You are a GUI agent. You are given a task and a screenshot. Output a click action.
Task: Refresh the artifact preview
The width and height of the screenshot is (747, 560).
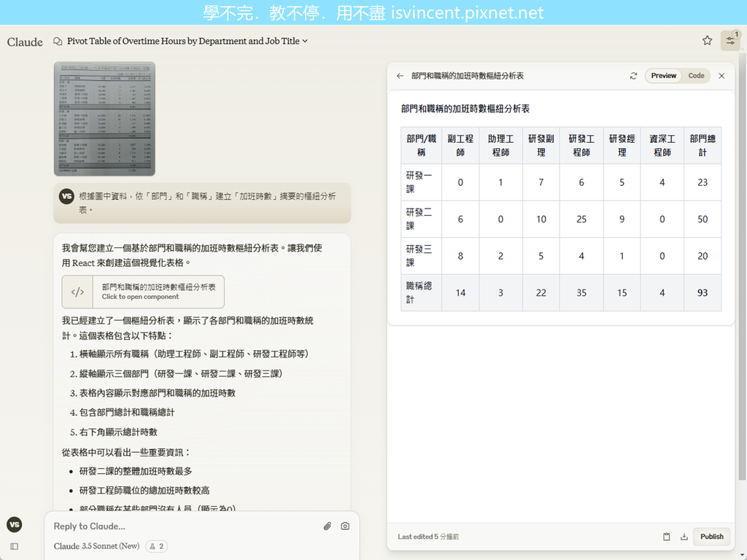[x=633, y=76]
